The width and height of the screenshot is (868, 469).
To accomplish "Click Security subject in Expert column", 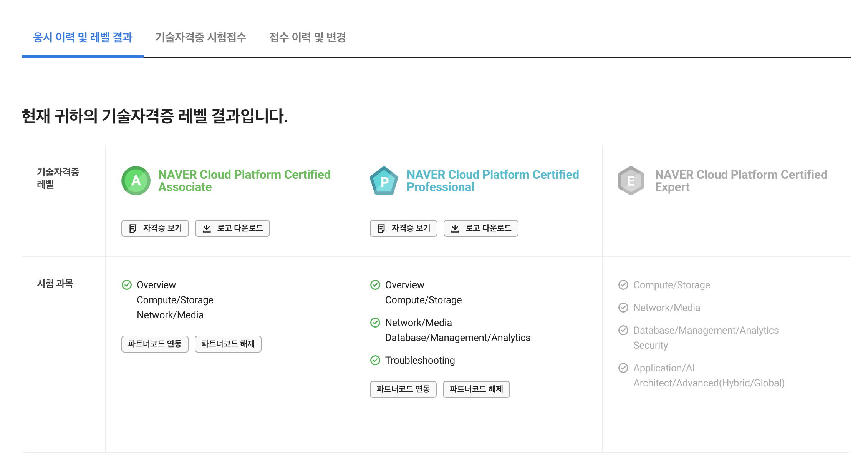I will pos(651,345).
